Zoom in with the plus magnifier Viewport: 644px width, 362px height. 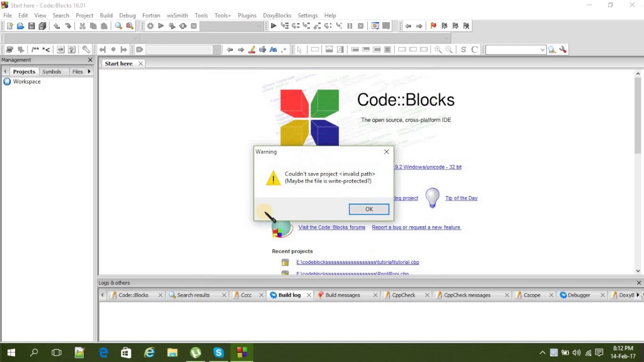point(438,50)
